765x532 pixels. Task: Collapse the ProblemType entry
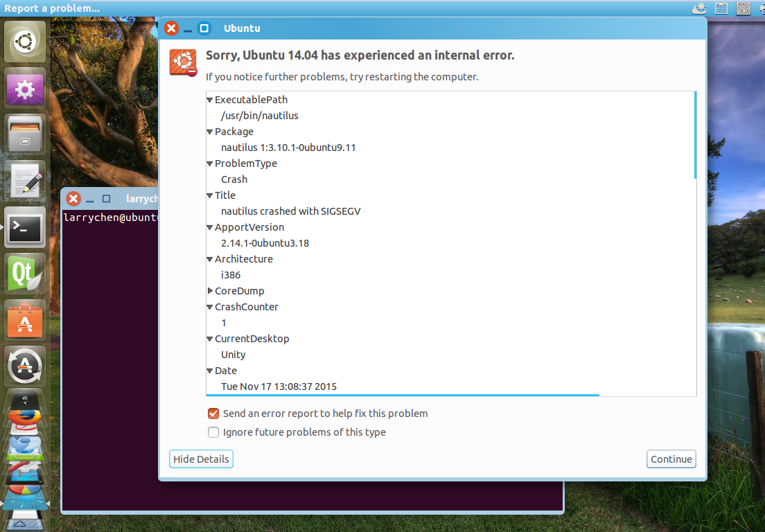point(210,164)
